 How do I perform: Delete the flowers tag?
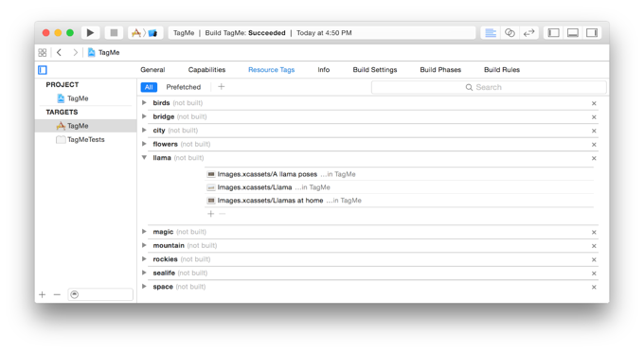[x=594, y=145]
